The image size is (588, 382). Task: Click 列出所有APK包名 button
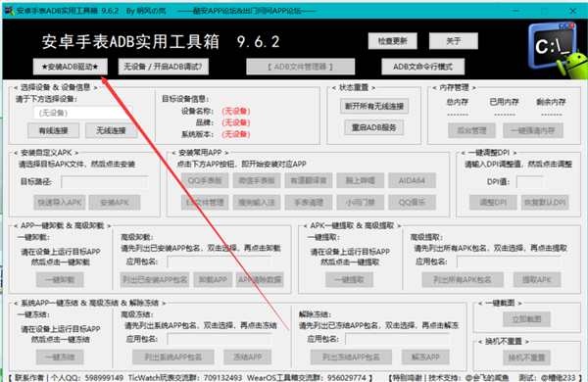(463, 280)
